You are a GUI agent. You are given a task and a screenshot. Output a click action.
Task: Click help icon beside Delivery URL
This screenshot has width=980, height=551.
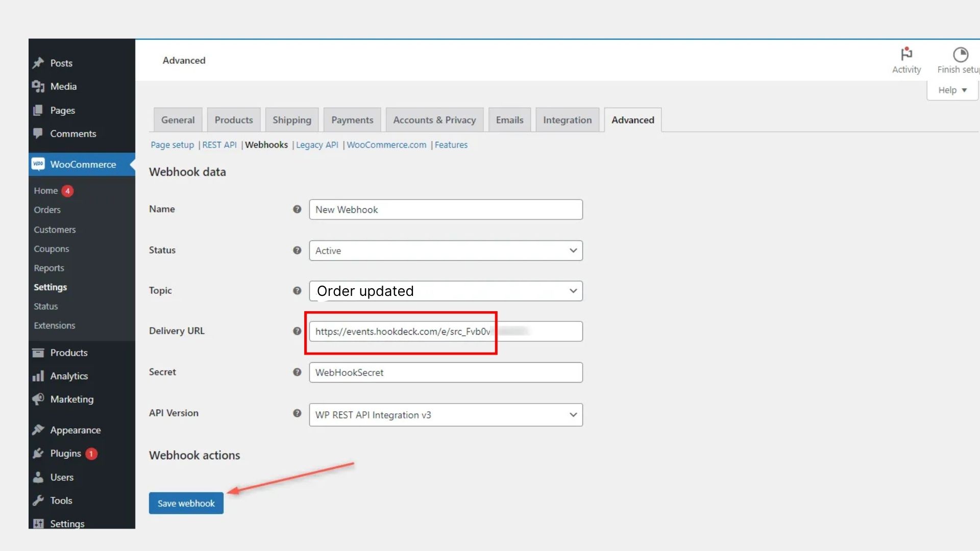pyautogui.click(x=297, y=331)
